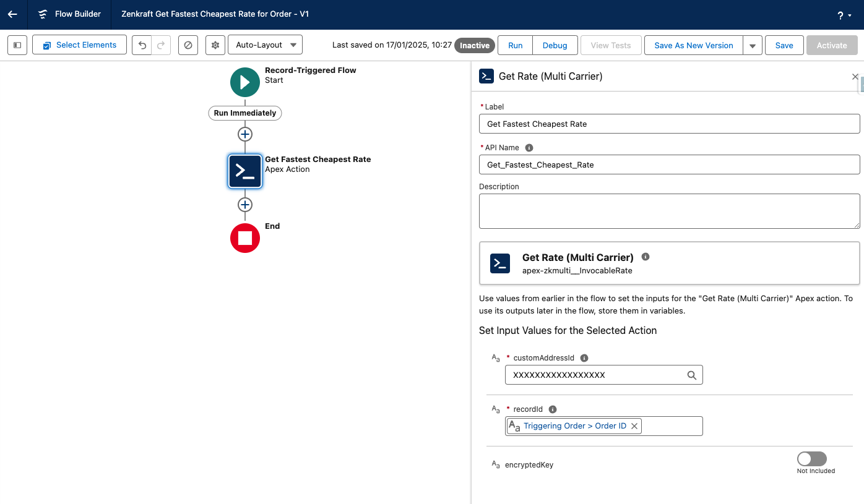Image resolution: width=864 pixels, height=504 pixels.
Task: Select the Apex Action element on canvas
Action: tap(245, 171)
